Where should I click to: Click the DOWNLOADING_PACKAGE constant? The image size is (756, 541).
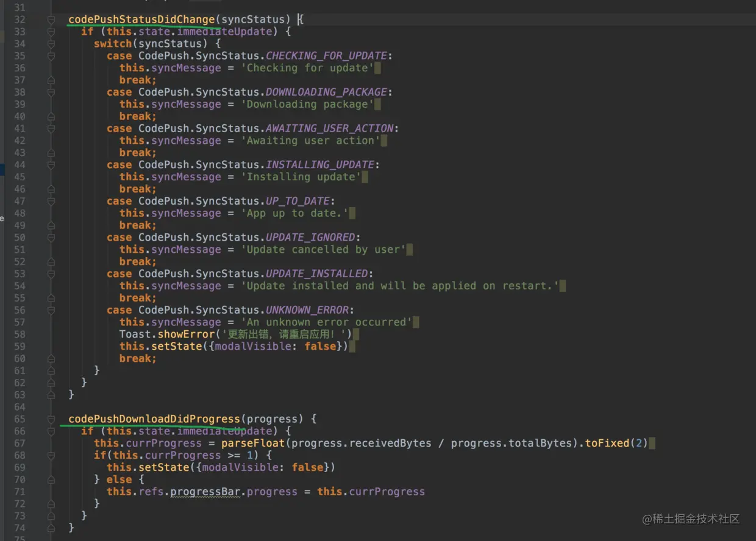tap(326, 92)
